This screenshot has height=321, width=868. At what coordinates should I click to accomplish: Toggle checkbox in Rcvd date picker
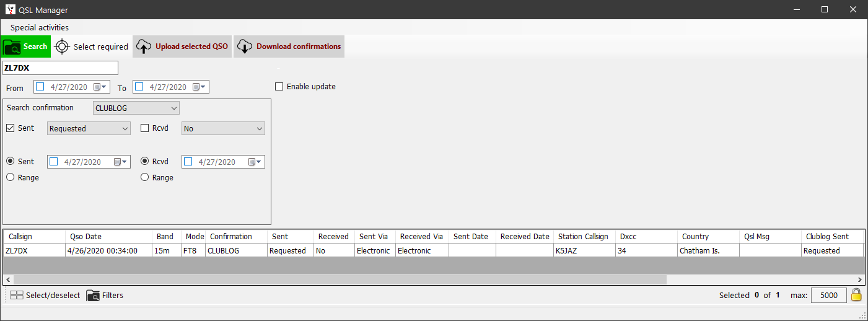coord(188,162)
